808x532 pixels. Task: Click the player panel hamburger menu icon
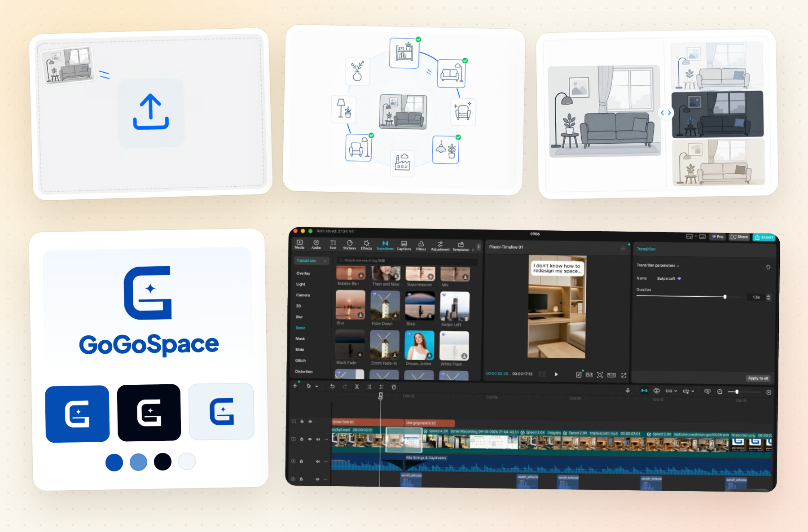coord(623,248)
